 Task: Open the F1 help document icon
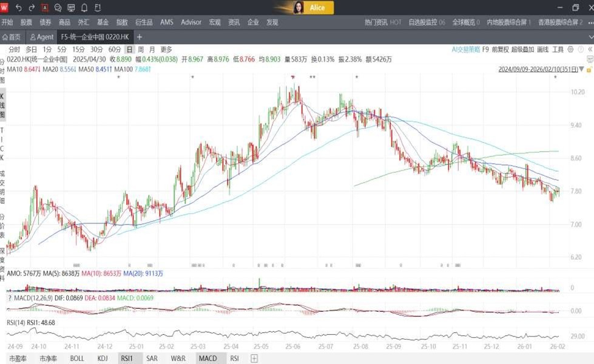(96, 8)
